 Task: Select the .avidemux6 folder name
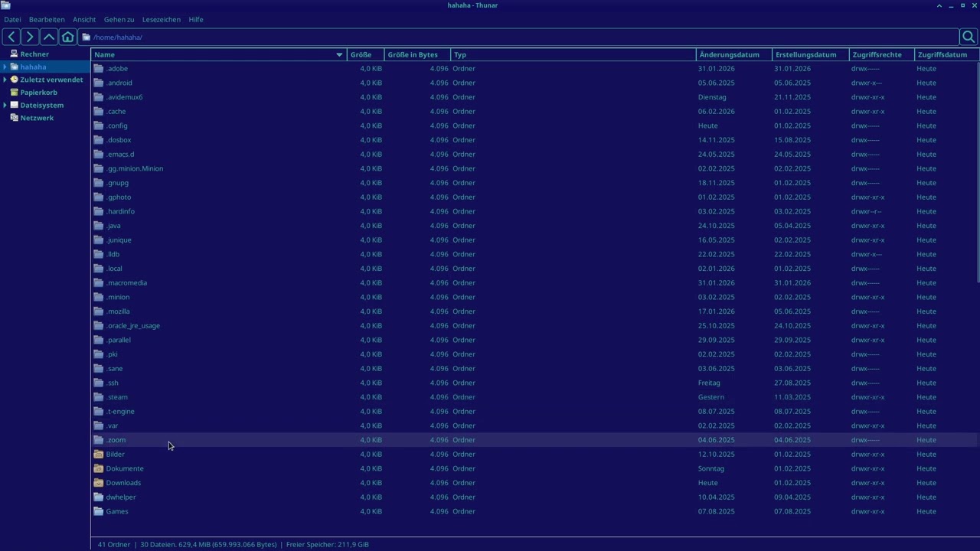124,97
